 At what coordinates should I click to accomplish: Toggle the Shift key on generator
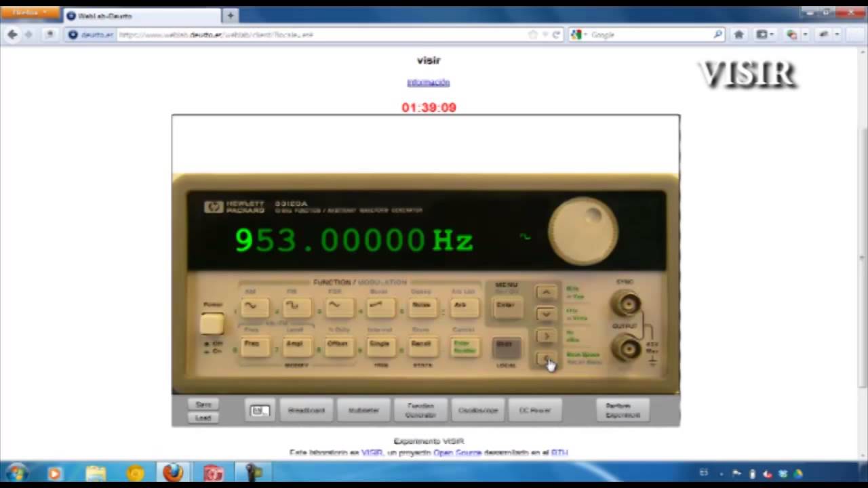pyautogui.click(x=506, y=346)
